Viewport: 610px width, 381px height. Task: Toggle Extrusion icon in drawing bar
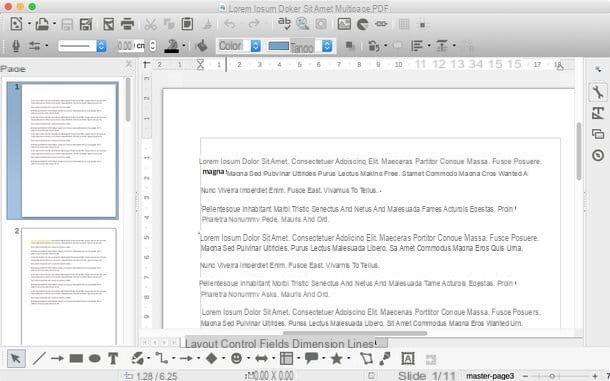(431, 359)
